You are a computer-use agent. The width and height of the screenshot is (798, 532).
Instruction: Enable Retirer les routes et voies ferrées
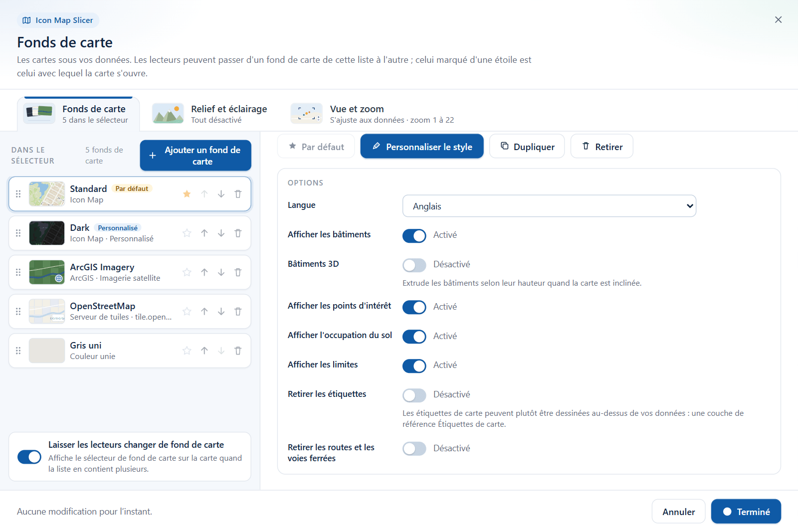(414, 449)
